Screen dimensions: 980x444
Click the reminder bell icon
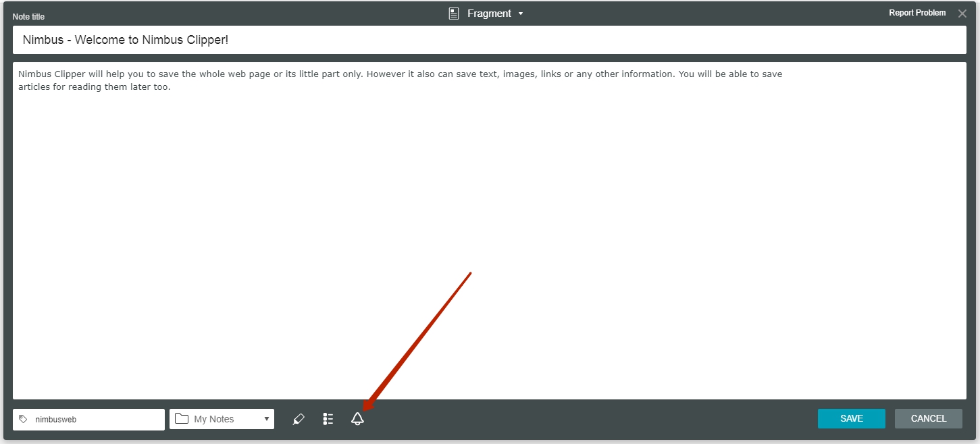pos(357,419)
